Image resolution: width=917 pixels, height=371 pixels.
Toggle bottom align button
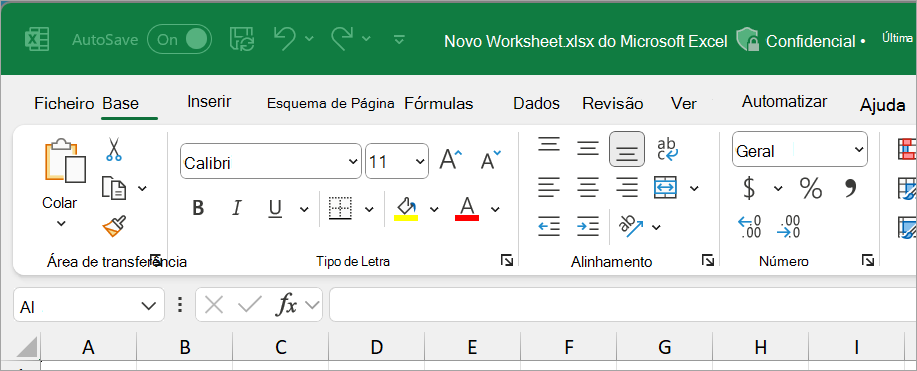pos(627,149)
